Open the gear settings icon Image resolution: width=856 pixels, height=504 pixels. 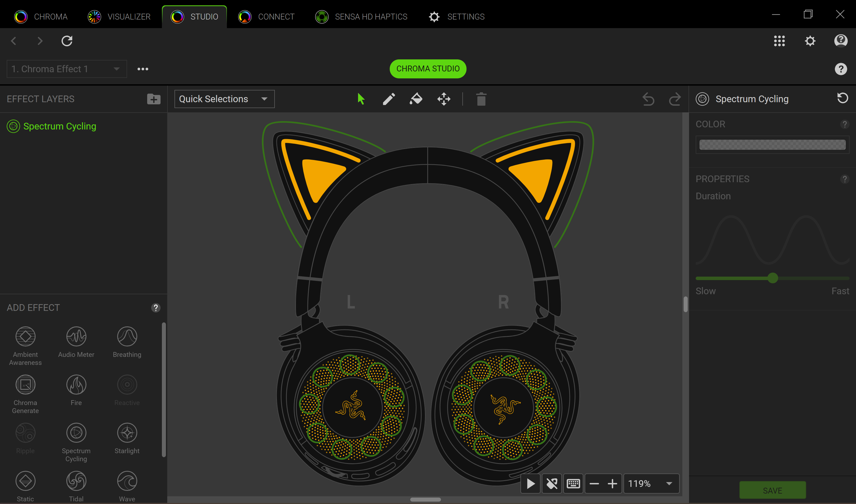click(810, 41)
